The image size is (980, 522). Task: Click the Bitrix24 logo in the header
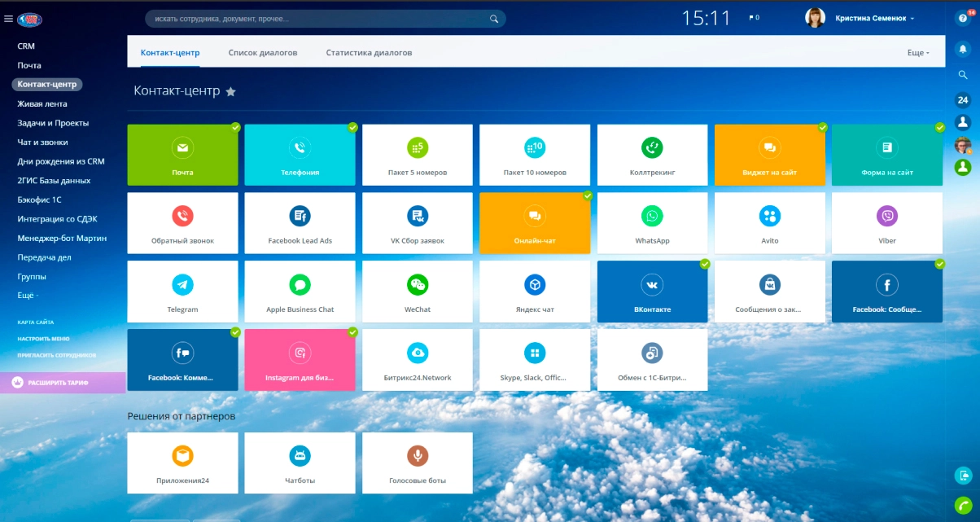click(29, 19)
